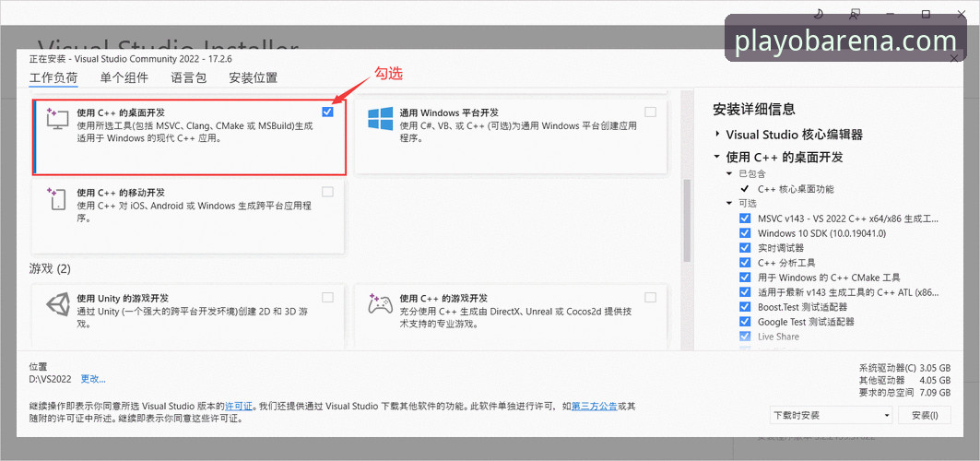Open the 许可证 link
980x461 pixels.
pos(239,407)
